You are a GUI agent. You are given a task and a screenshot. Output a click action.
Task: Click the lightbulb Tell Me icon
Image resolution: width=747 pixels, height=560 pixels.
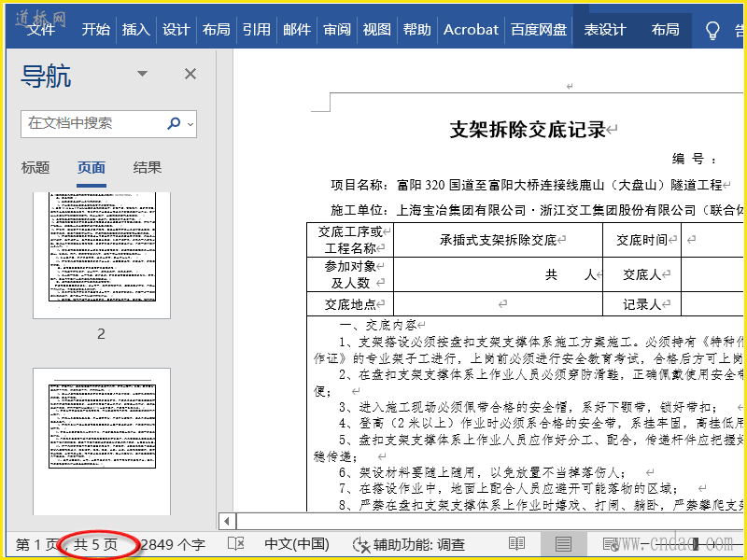(x=712, y=30)
